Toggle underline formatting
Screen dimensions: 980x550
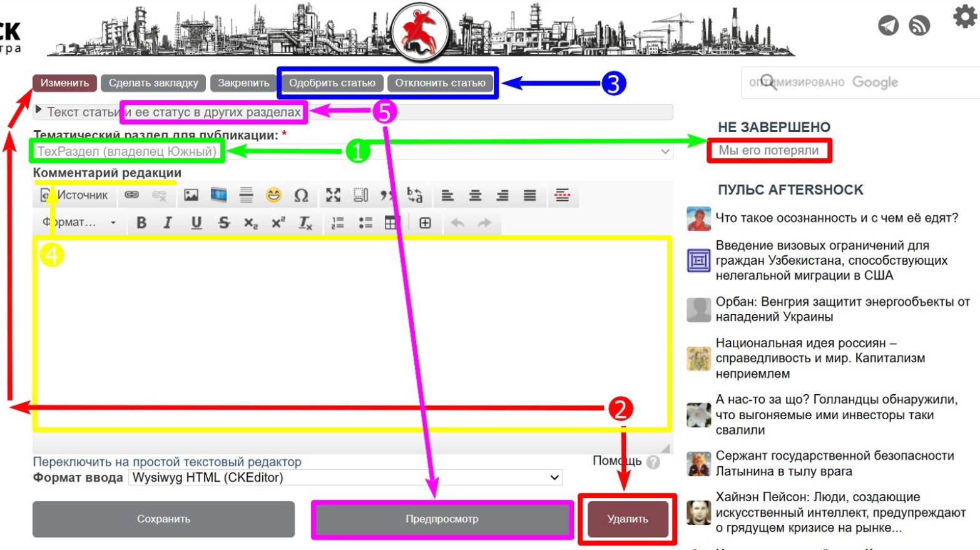coord(197,223)
